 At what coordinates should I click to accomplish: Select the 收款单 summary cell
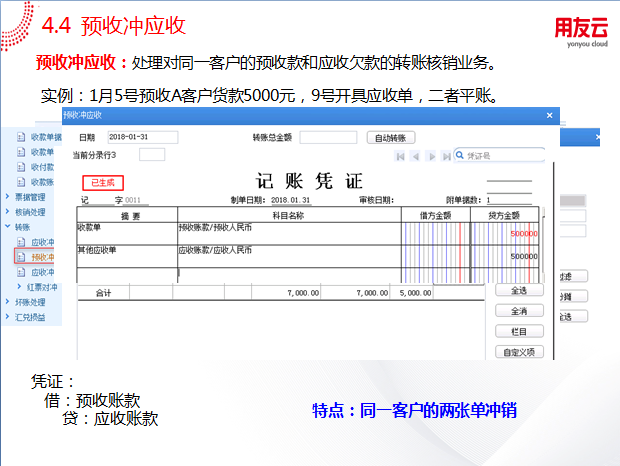[127, 233]
